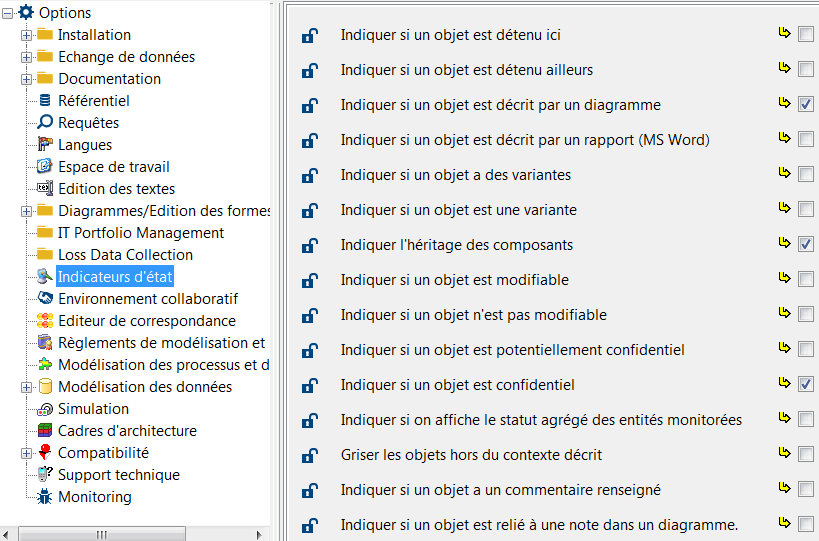The height and width of the screenshot is (541, 819).
Task: Click the Référentiel database icon
Action: point(45,101)
